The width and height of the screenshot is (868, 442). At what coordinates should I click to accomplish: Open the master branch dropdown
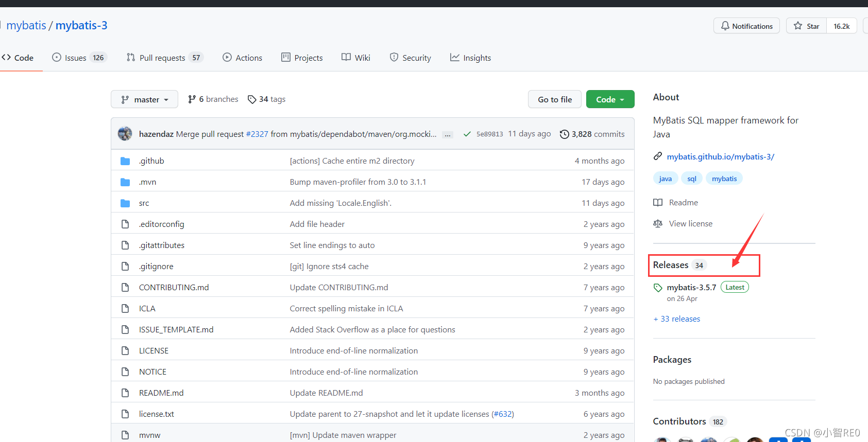pos(144,99)
